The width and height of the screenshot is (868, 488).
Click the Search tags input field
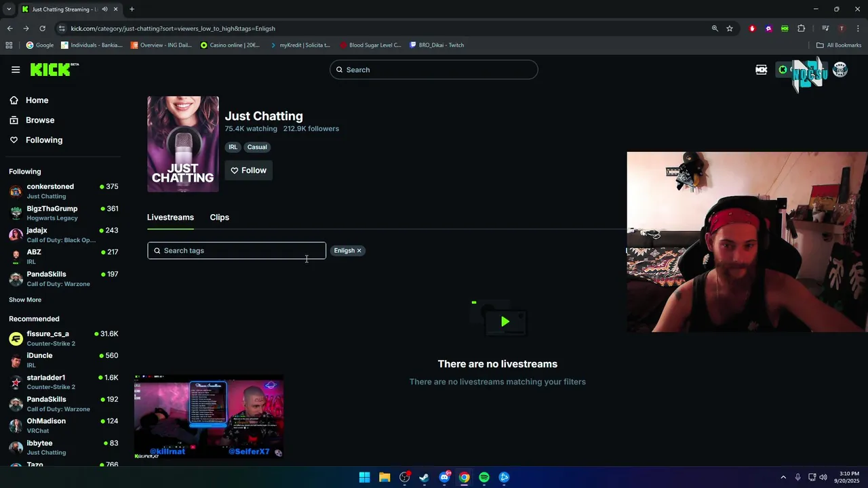[237, 251]
